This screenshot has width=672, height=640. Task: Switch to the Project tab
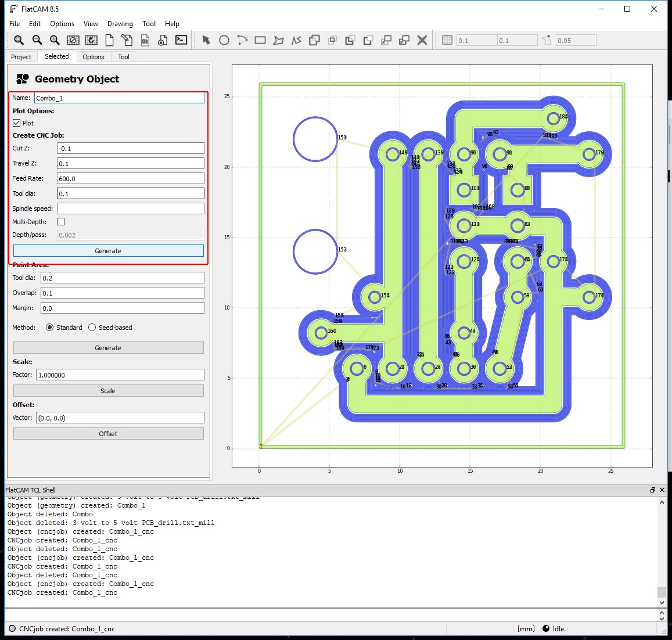coord(21,56)
